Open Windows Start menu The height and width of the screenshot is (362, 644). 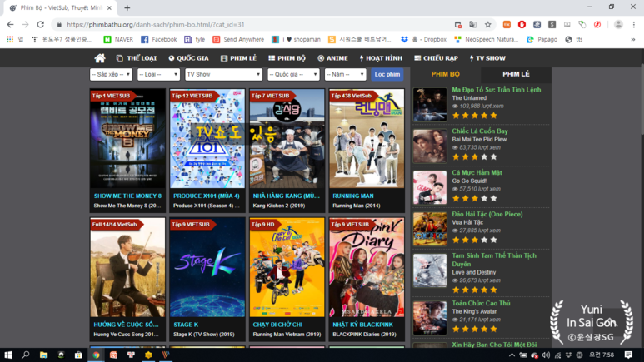coord(8,355)
